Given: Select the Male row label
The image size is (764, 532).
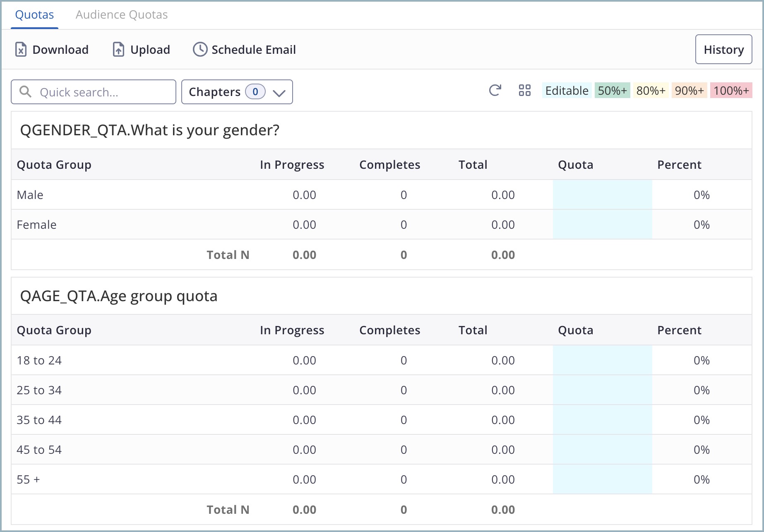Looking at the screenshot, I should [30, 195].
